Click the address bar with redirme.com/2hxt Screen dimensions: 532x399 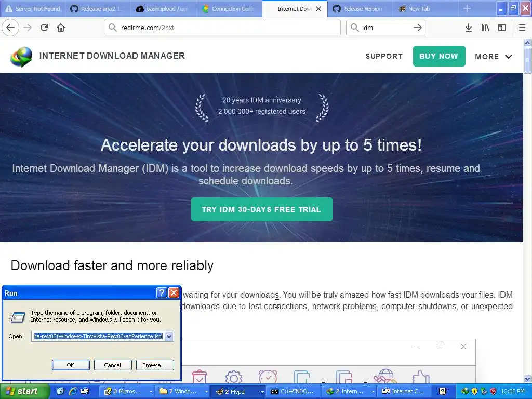pos(222,28)
